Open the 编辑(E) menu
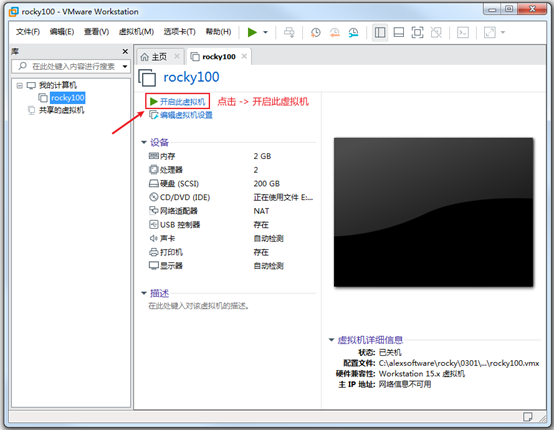Screen dimensions: 554x430 click(x=62, y=32)
